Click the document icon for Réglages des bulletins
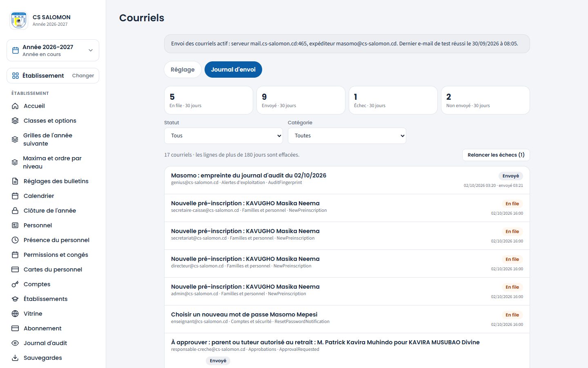 click(x=15, y=181)
